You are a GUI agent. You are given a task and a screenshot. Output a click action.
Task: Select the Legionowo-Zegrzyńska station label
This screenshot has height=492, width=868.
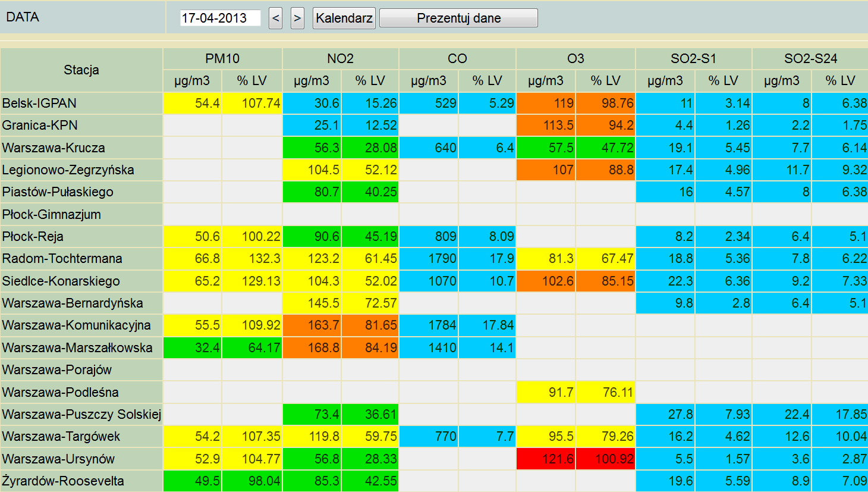pos(81,170)
